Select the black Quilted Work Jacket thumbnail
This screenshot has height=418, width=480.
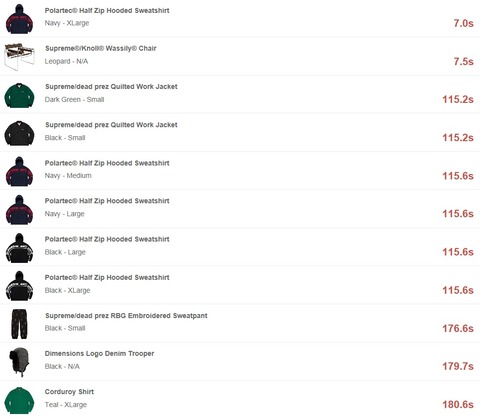tap(19, 133)
